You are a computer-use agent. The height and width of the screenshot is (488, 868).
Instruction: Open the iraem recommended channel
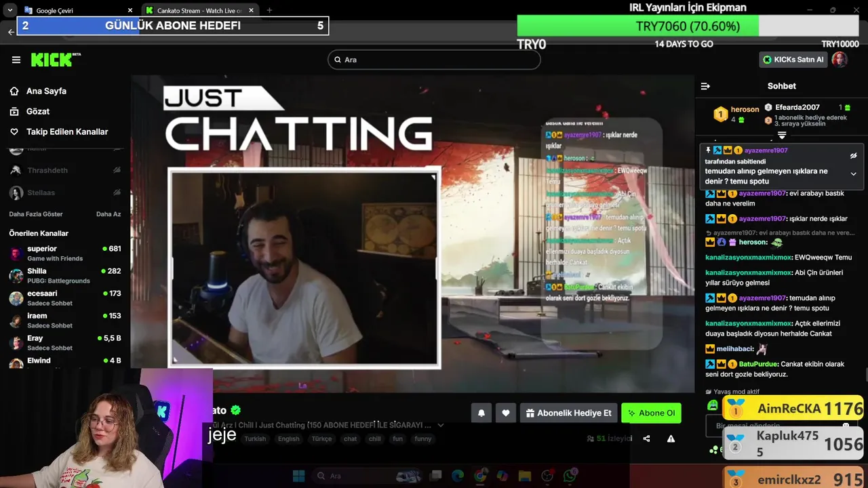(65, 320)
